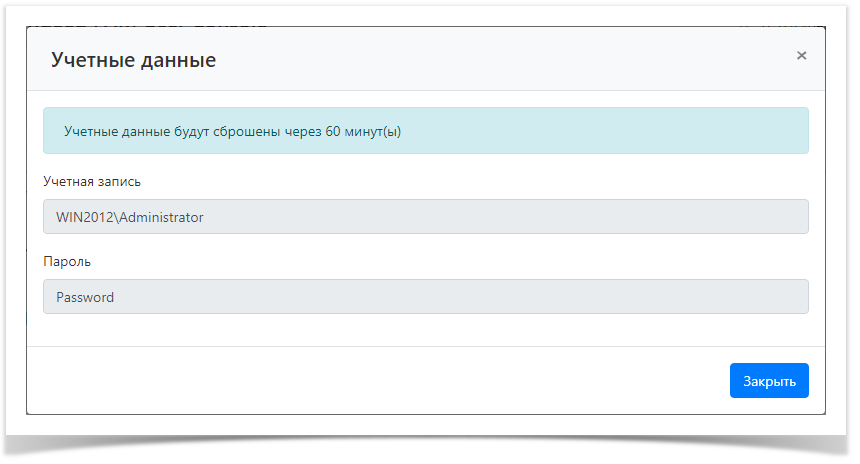Click the Учетная запись input field
This screenshot has height=464, width=860.
click(425, 217)
